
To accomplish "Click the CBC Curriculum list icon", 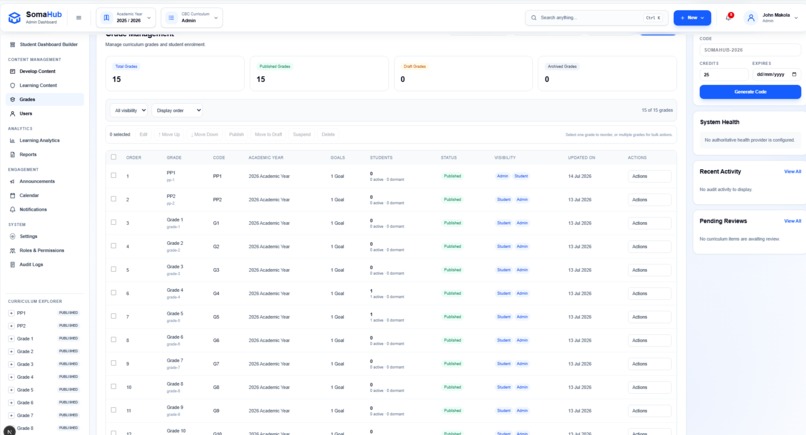I will [x=171, y=17].
